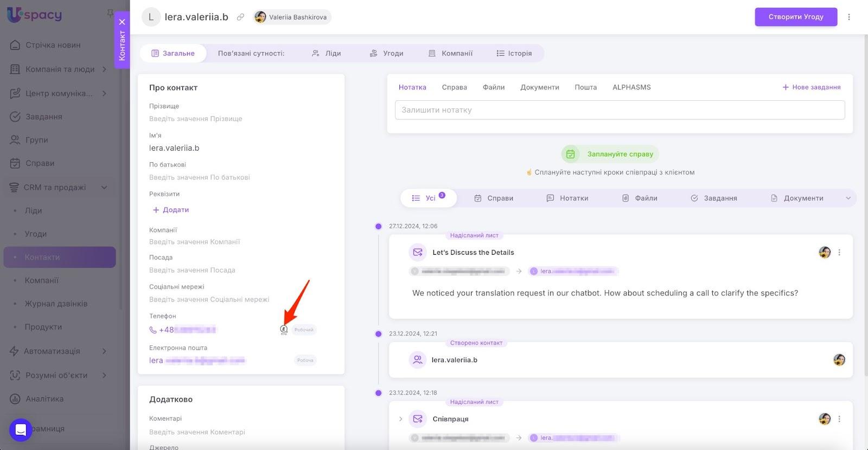The width and height of the screenshot is (868, 450).
Task: Open the Історія tab
Action: (514, 53)
